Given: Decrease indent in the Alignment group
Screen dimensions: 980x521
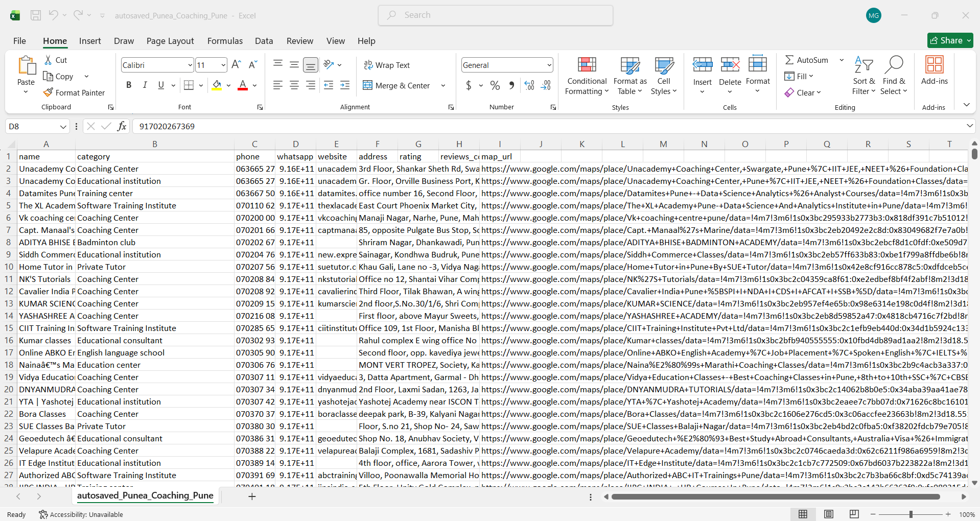Looking at the screenshot, I should [x=329, y=85].
